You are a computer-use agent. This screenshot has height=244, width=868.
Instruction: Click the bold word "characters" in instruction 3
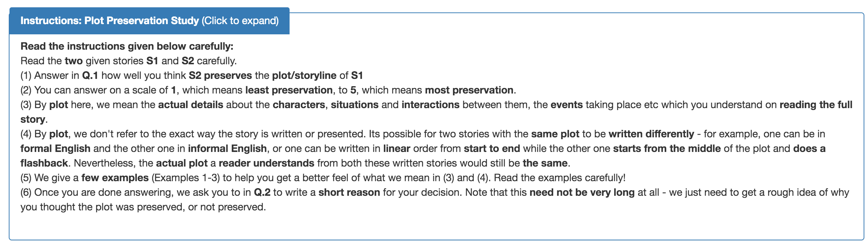[299, 105]
